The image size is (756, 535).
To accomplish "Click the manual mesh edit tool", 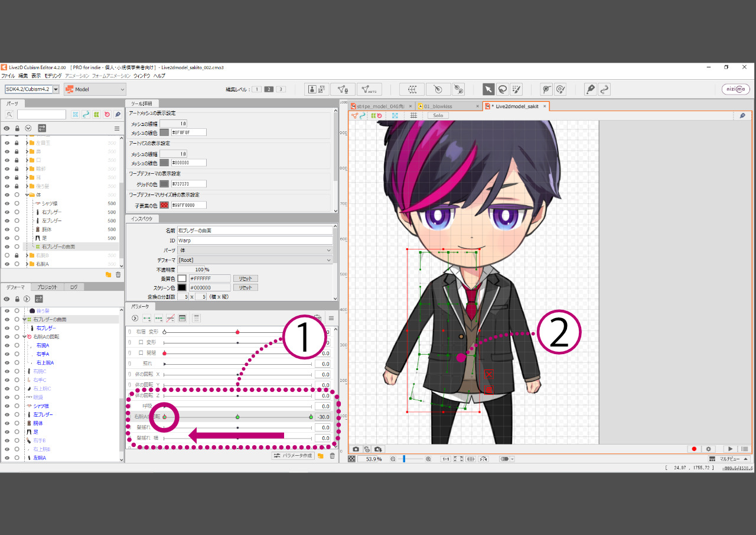I will click(342, 89).
